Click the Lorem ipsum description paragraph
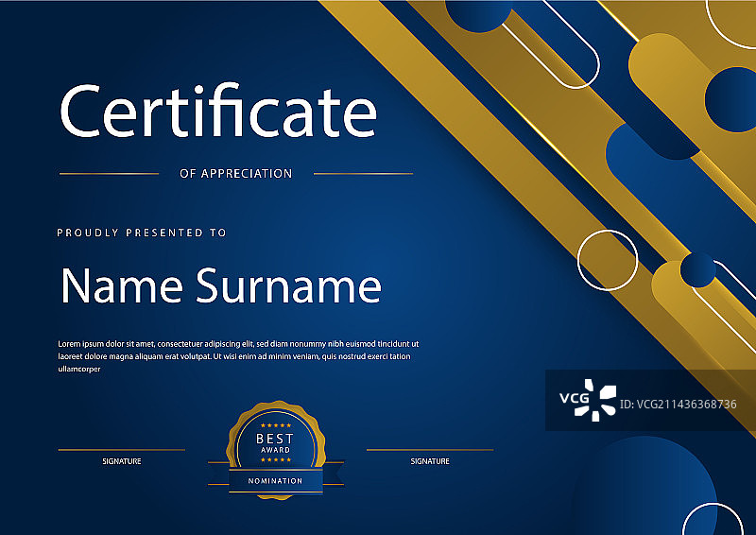The width and height of the screenshot is (756, 535). tap(238, 356)
